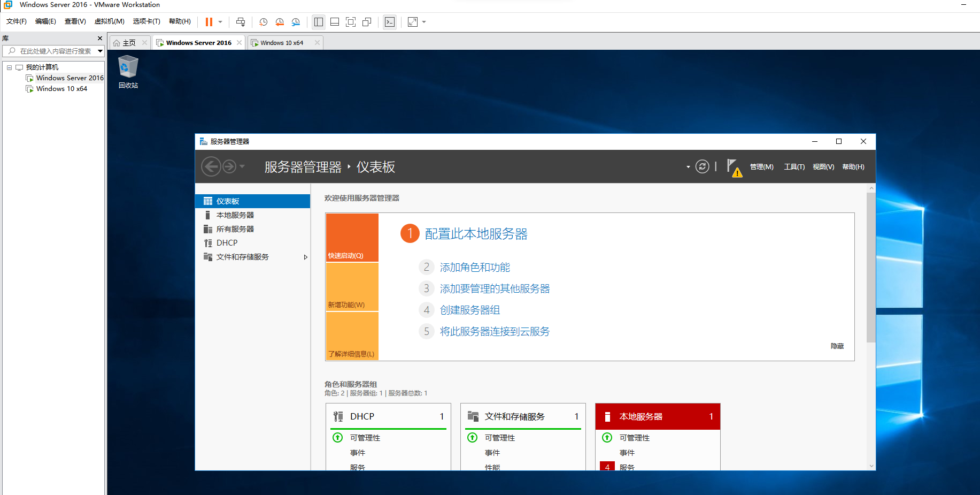Click the 新增功能(W) tile
This screenshot has width=980, height=495.
[352, 287]
